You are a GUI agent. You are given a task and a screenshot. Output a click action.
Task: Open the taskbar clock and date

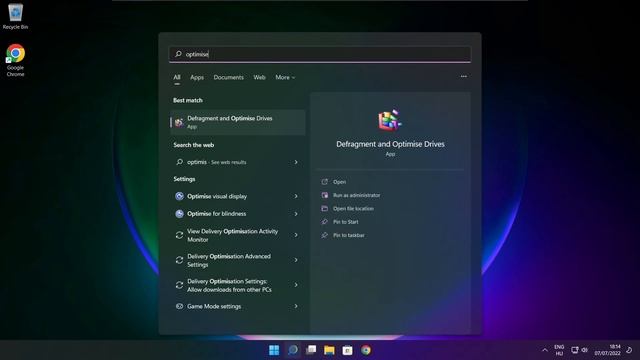607,350
